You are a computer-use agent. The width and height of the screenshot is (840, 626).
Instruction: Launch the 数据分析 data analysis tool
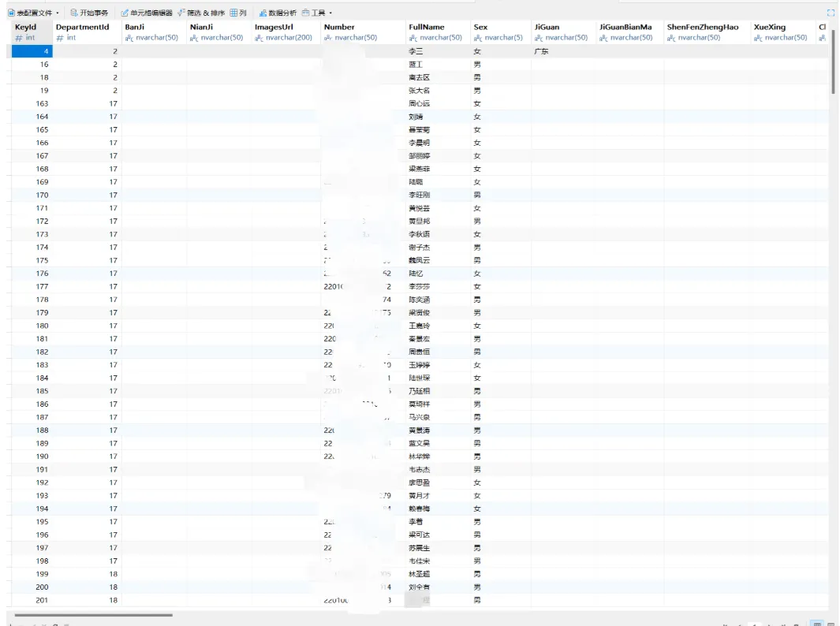[x=278, y=13]
